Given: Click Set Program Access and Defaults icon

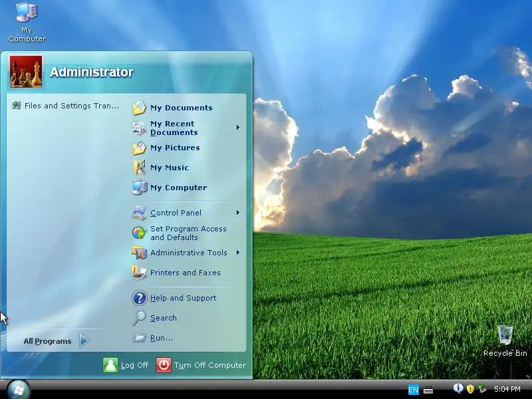Looking at the screenshot, I should 139,233.
